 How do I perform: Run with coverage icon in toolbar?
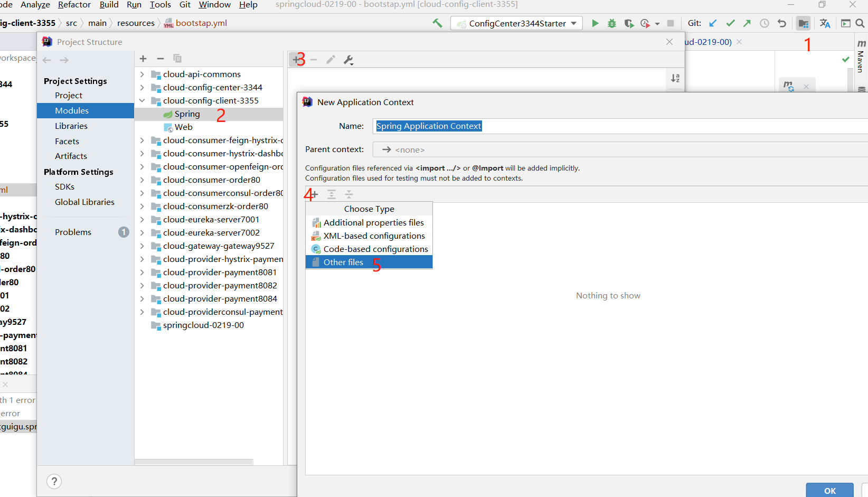pos(629,23)
